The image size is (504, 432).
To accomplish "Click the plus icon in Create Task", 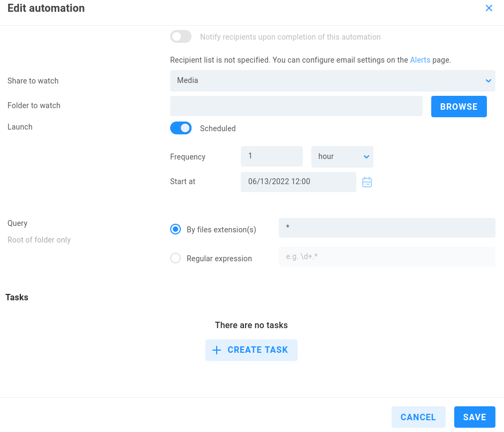I will click(x=217, y=350).
